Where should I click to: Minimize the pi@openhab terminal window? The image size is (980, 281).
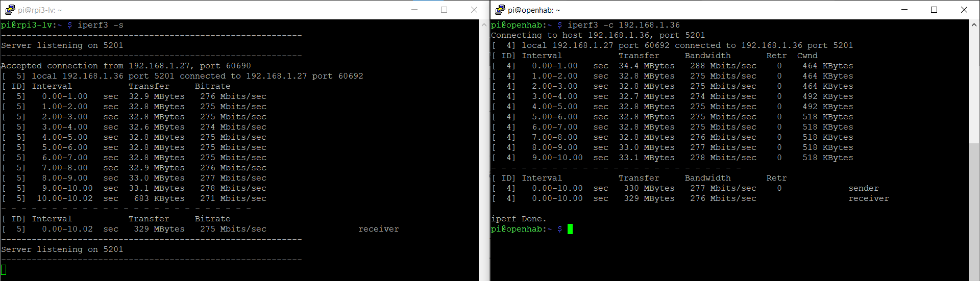tap(904, 10)
